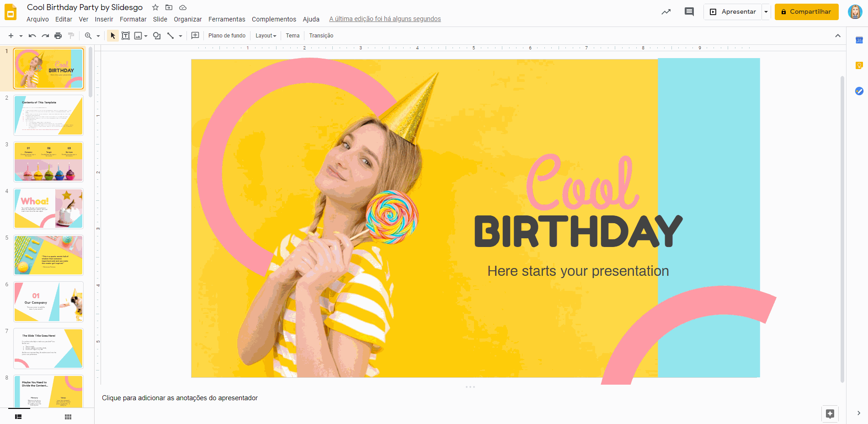The height and width of the screenshot is (424, 868).
Task: Open the Formatar menu
Action: (133, 19)
